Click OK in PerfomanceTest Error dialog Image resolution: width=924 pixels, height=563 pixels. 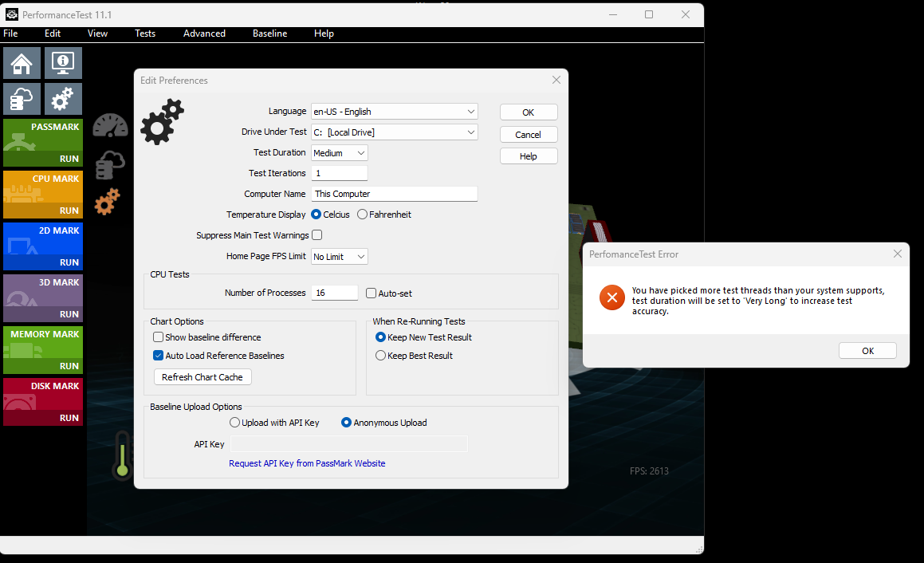coord(867,351)
